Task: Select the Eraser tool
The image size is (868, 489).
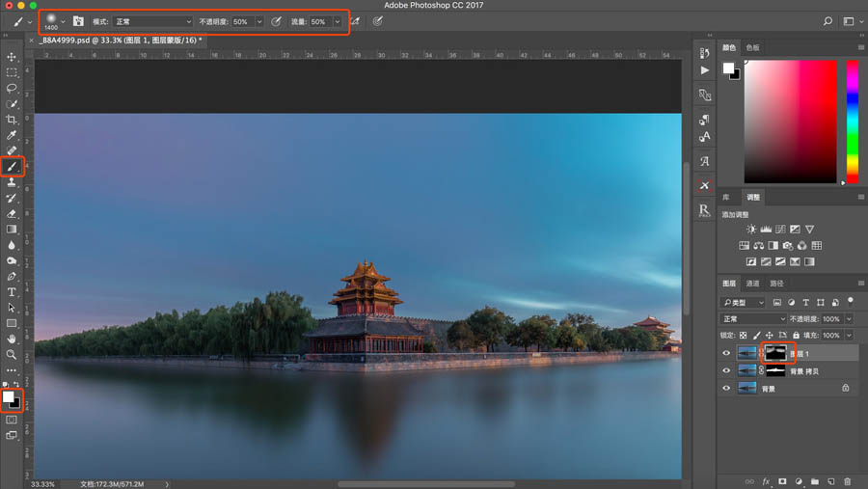Action: (12, 214)
